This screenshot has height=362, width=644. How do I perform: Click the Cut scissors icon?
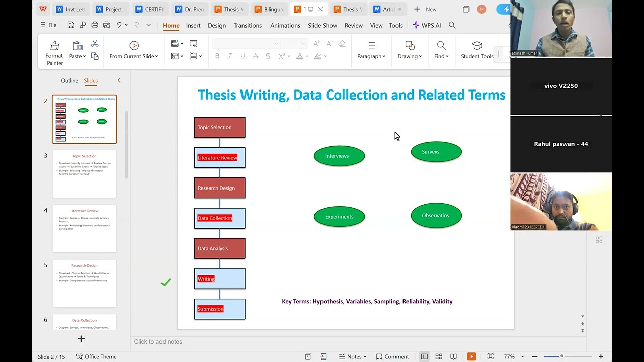[95, 44]
